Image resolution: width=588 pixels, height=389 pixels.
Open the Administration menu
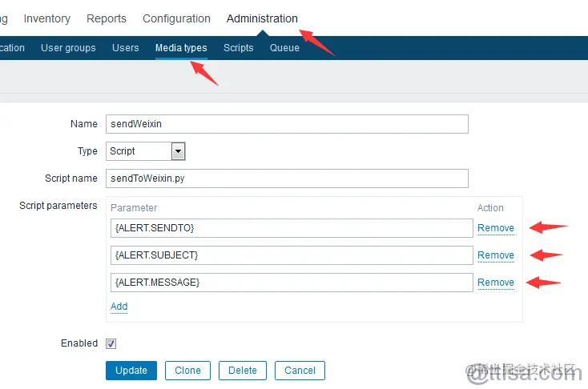pyautogui.click(x=262, y=18)
